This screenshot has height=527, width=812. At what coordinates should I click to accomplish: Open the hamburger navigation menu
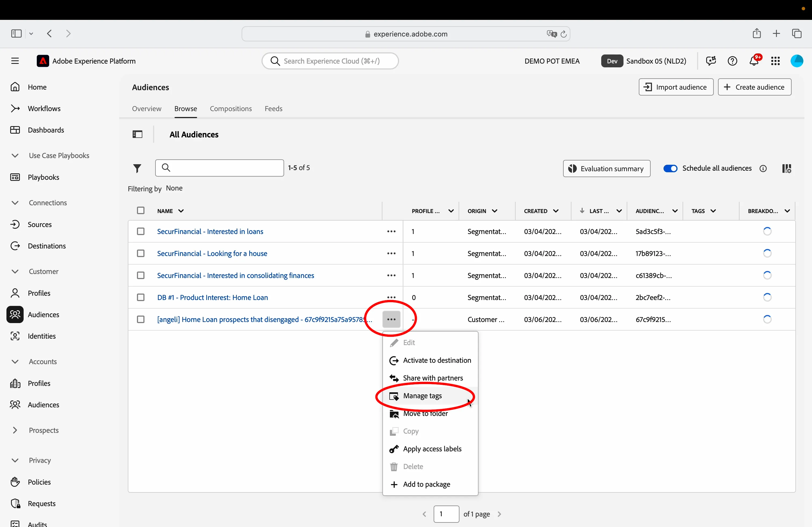(15, 61)
